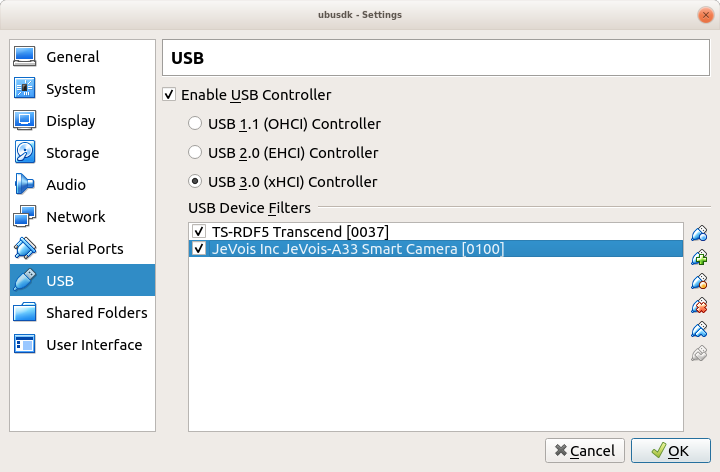This screenshot has height=472, width=720.
Task: Cancel the settings dialog
Action: 585,451
